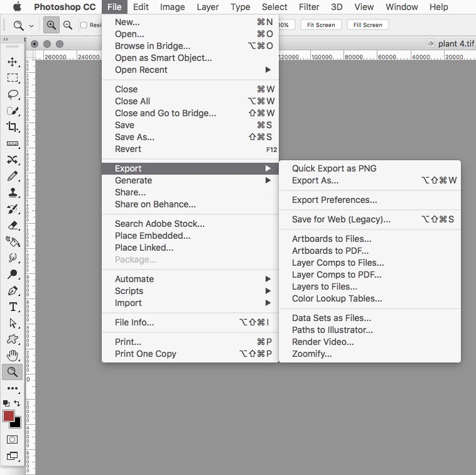476x475 pixels.
Task: Choose Quick Export as PNG
Action: pyautogui.click(x=370, y=168)
